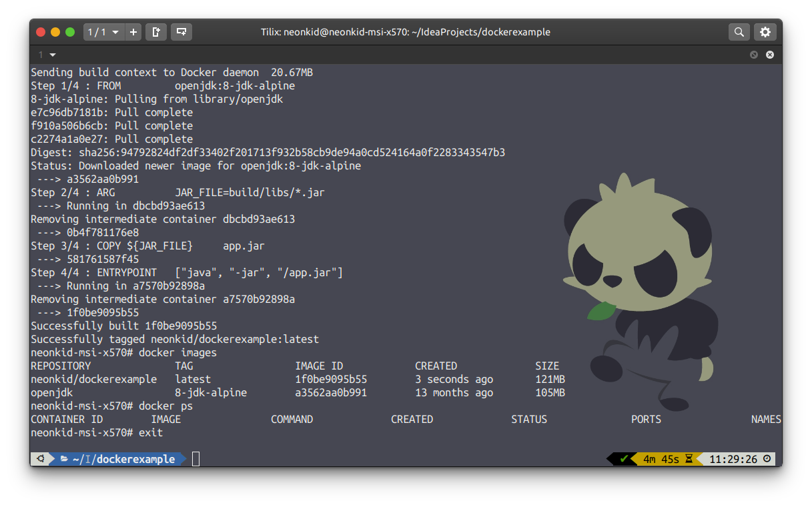Viewport: 812px width, 507px height.
Task: Click 'Successfully tagged neonkid/dockerexample:latest' line
Action: [175, 340]
